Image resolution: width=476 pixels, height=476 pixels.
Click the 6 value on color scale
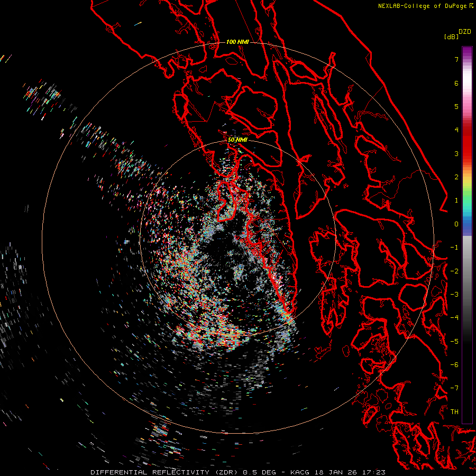[456, 83]
